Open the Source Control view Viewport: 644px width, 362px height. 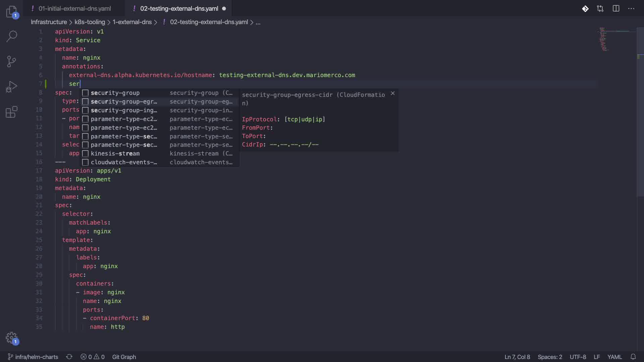click(x=11, y=61)
